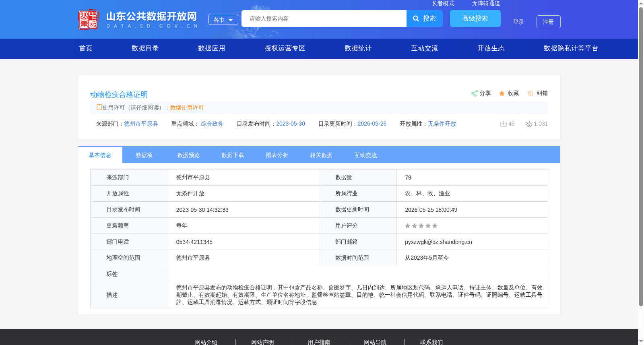Viewport: 644px width, 345px height.
Task: Click the bookmark icon before 使用许可
Action: click(x=99, y=107)
